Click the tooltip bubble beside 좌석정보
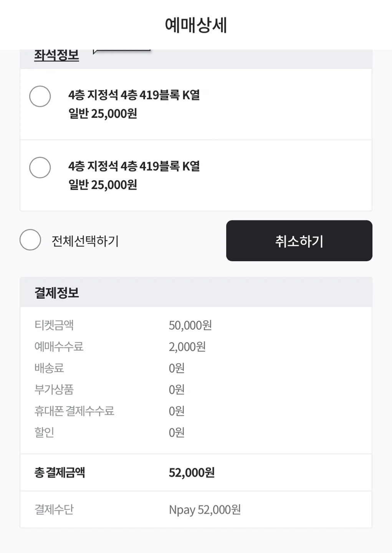Screen dimensions: 392x553 122,51
